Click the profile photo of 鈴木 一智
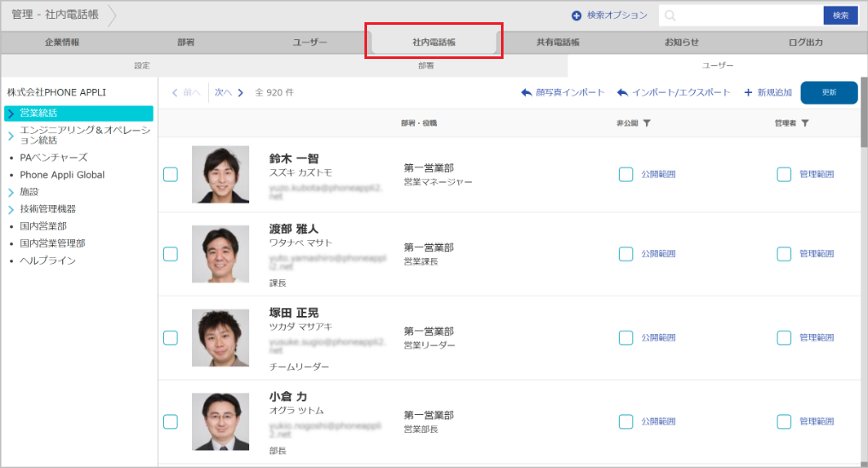This screenshot has height=468, width=868. pyautogui.click(x=220, y=174)
